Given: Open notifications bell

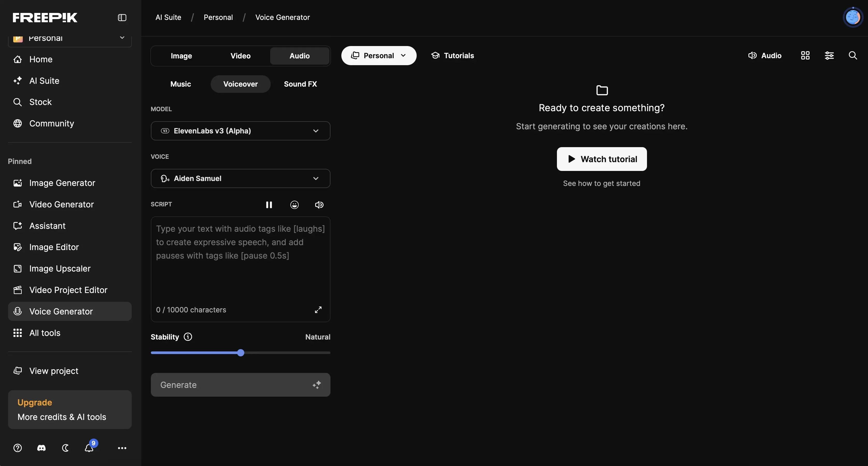Looking at the screenshot, I should click(89, 448).
